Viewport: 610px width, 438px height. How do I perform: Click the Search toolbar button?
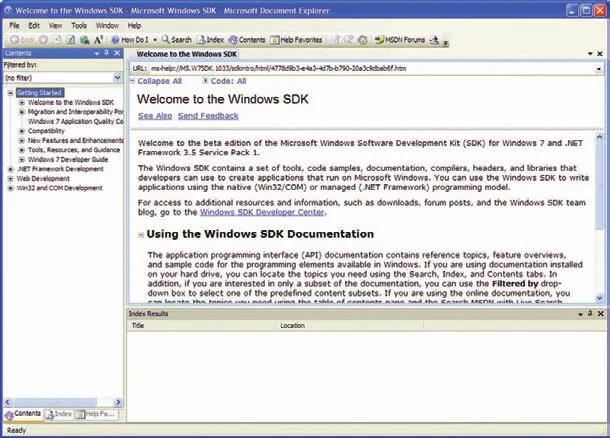[x=177, y=40]
